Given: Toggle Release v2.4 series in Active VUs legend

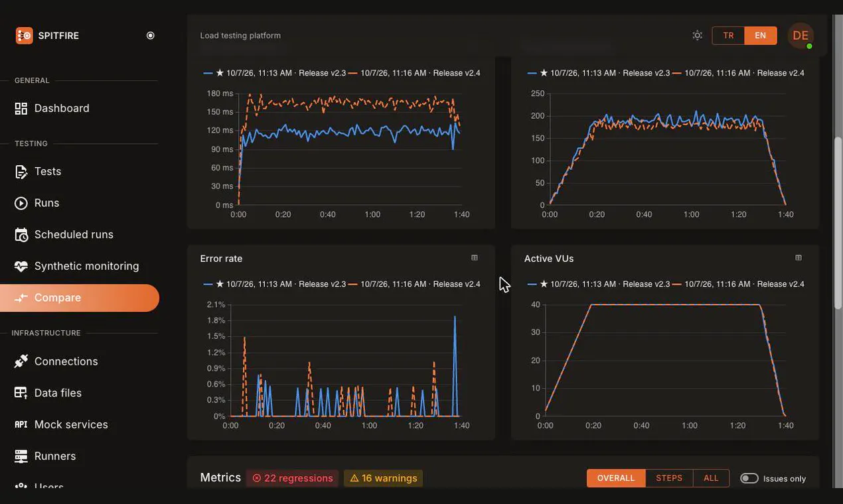Looking at the screenshot, I should [738, 284].
